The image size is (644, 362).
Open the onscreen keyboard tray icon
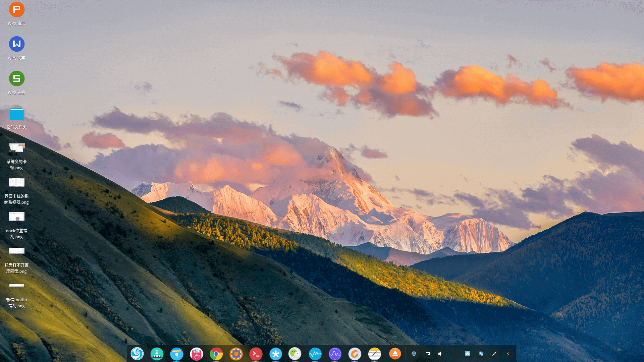click(x=427, y=354)
